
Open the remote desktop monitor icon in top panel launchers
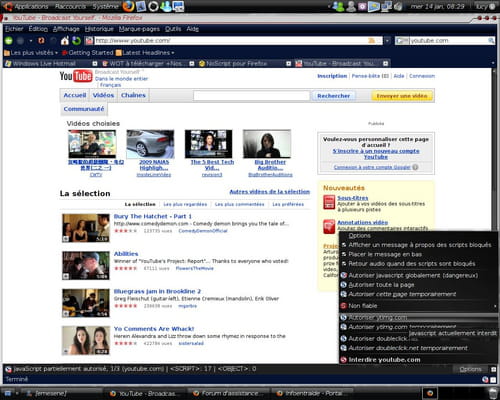[178, 6]
